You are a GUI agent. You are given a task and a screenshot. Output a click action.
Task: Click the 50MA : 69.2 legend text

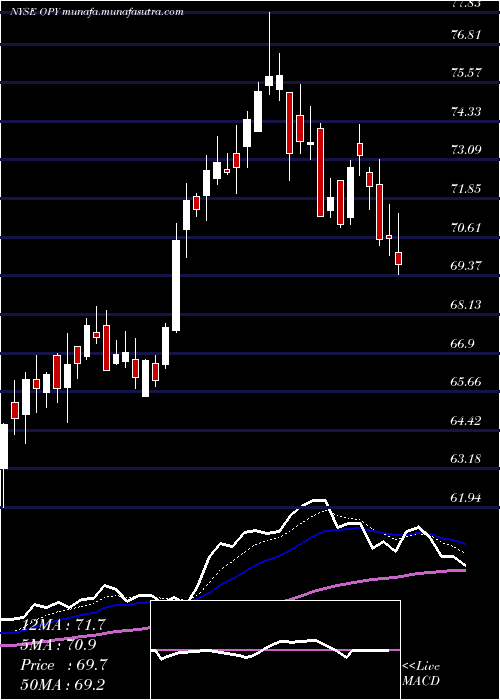(x=63, y=685)
